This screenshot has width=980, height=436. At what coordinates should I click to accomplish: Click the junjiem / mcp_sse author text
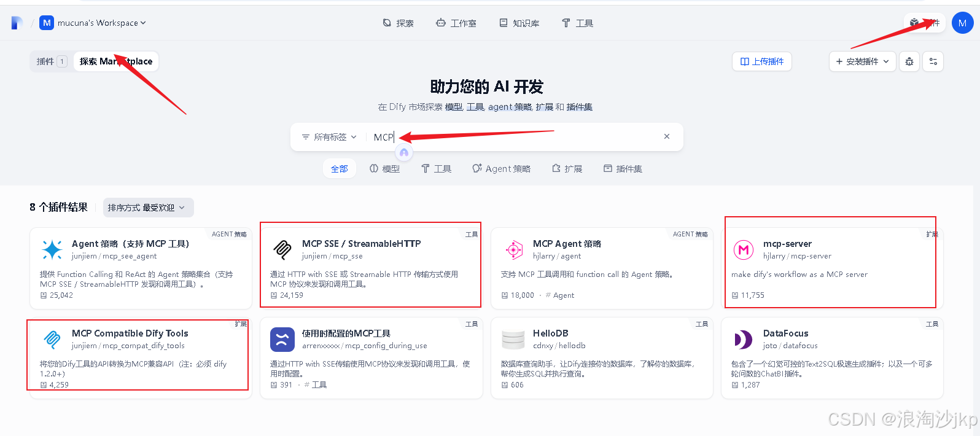332,256
